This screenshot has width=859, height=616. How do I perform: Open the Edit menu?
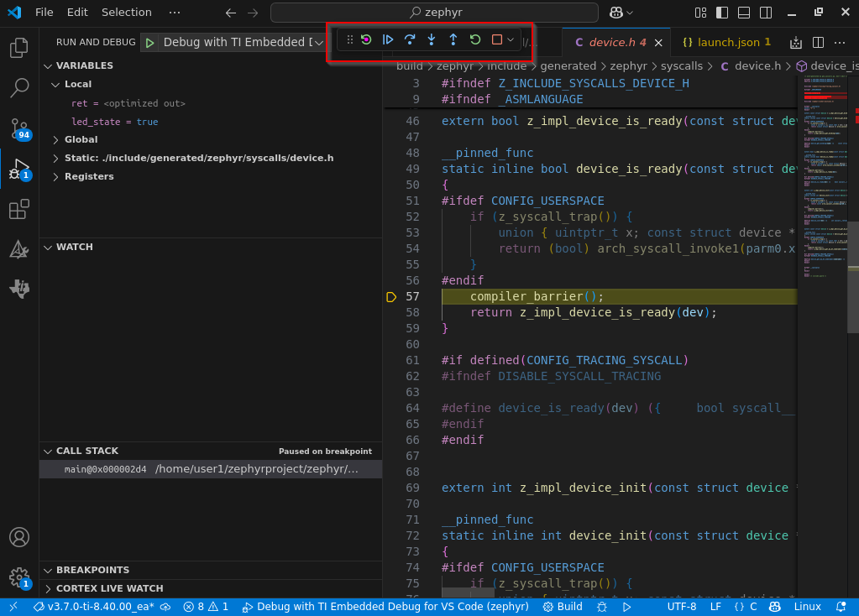pyautogui.click(x=76, y=12)
